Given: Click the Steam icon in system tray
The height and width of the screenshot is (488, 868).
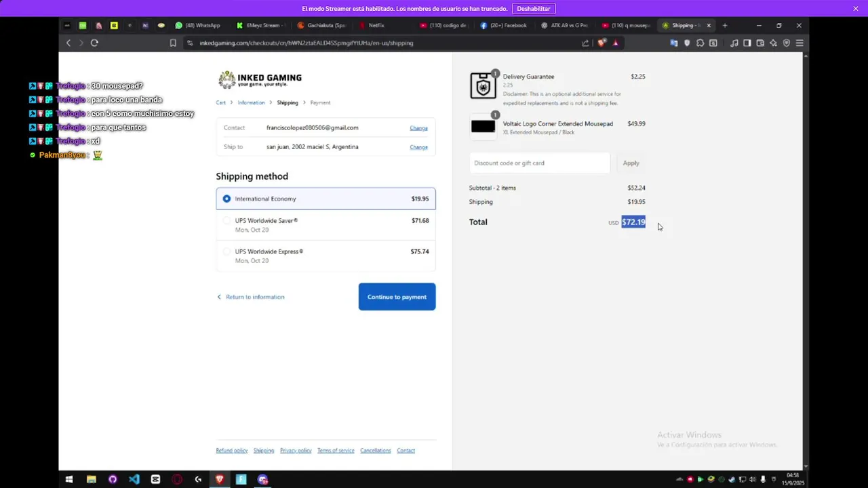Looking at the screenshot, I should (x=732, y=479).
